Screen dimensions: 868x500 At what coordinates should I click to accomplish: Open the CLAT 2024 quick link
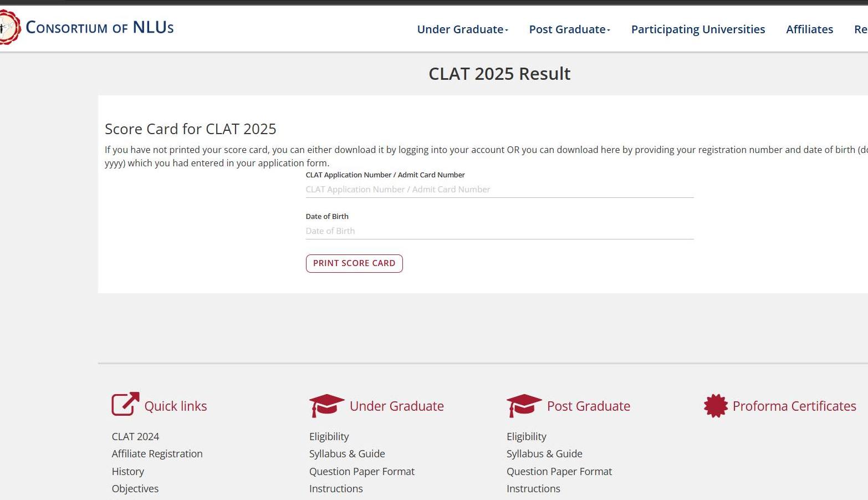(x=135, y=437)
